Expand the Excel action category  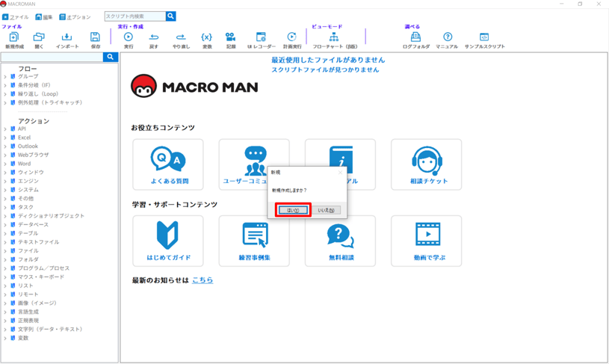point(5,138)
